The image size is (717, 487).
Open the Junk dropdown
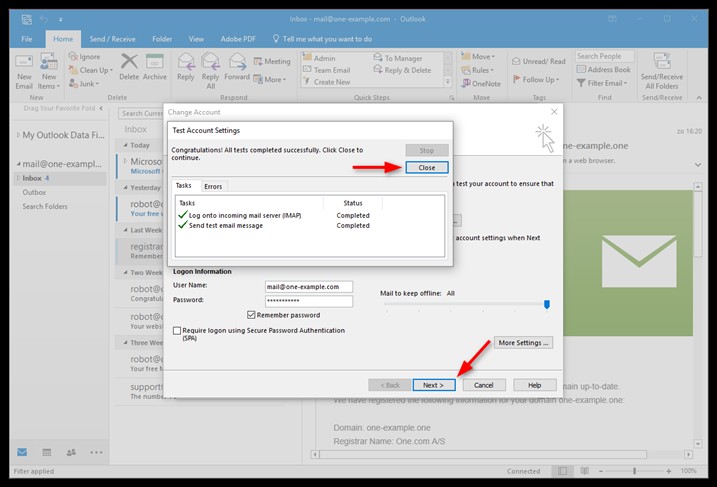84,84
